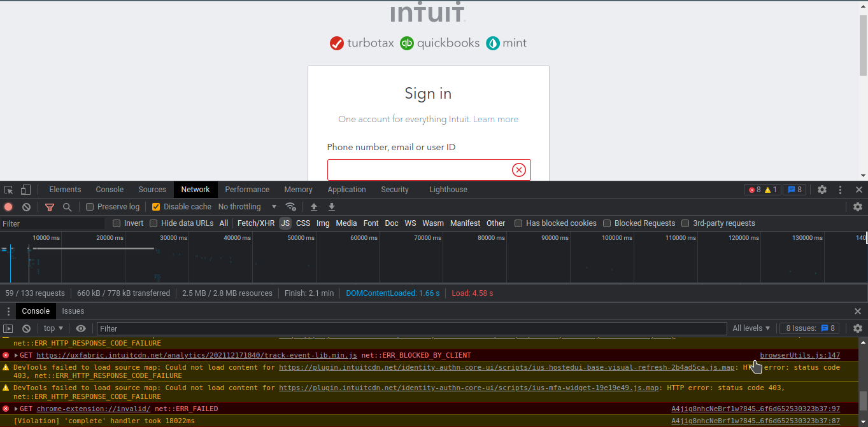Check the Invert filter checkbox
868x427 pixels.
point(117,223)
